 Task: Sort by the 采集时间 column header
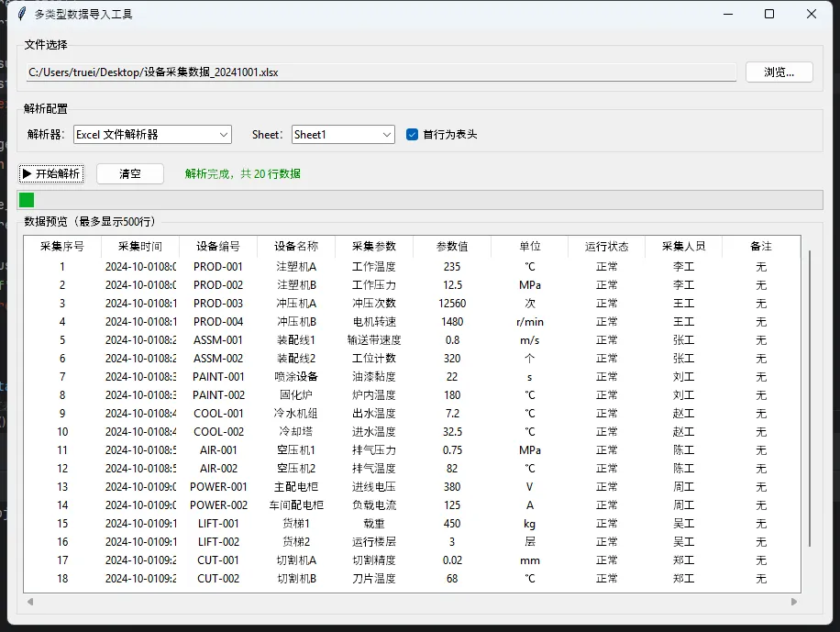(140, 246)
